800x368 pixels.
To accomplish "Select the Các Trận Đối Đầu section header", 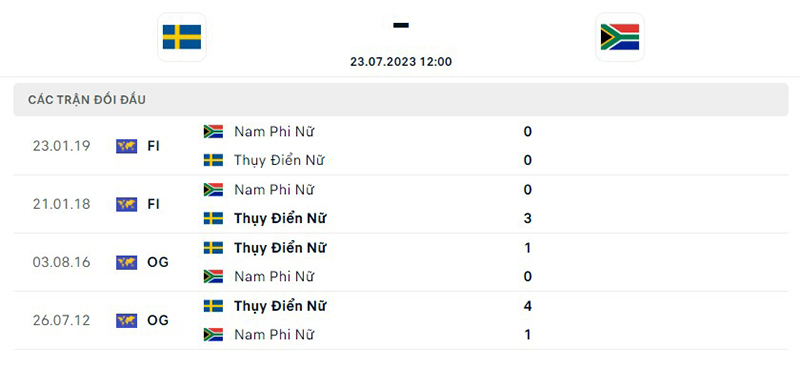I will coord(401,100).
